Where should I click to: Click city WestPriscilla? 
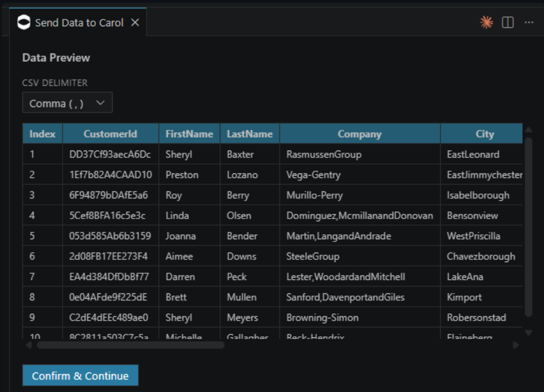click(474, 236)
